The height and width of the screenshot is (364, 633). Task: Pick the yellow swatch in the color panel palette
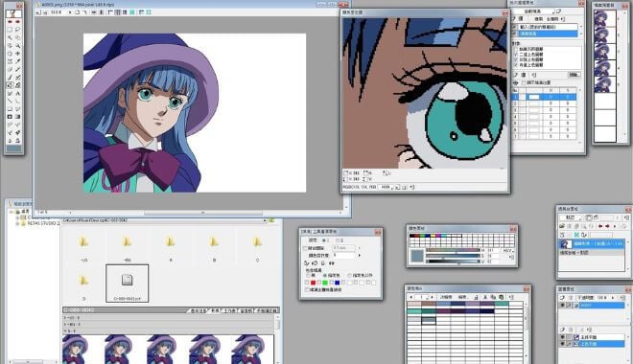click(x=433, y=236)
